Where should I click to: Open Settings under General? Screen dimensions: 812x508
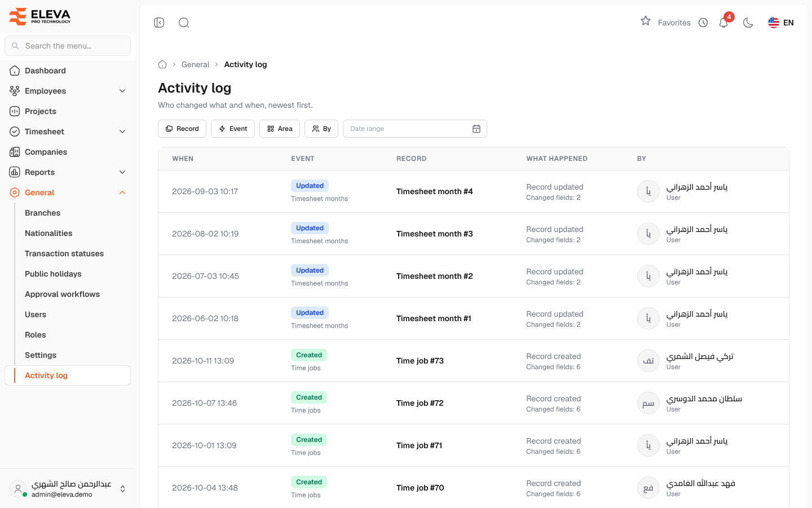point(41,355)
